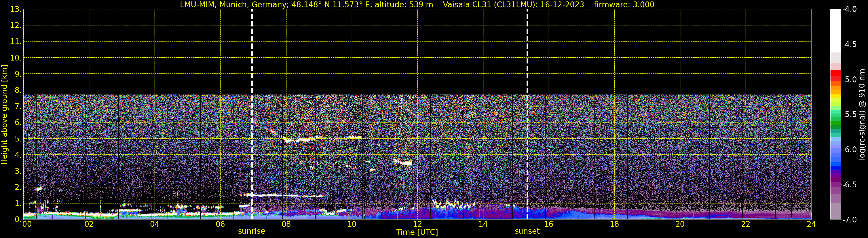Click the height axis tick label 5.
Screen dimensions: 868x238
[18, 139]
